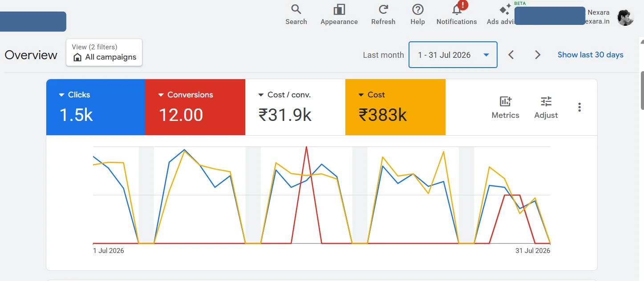
Task: Refresh the account data
Action: point(383,15)
